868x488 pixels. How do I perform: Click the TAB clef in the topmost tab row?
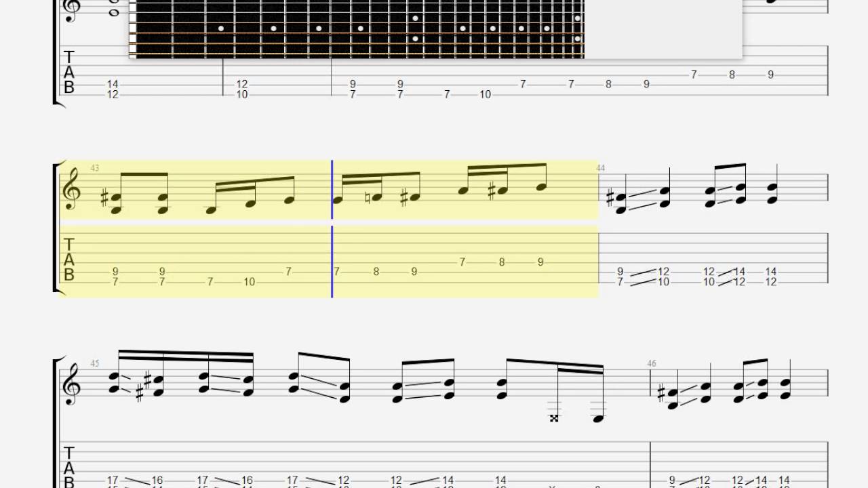point(68,73)
